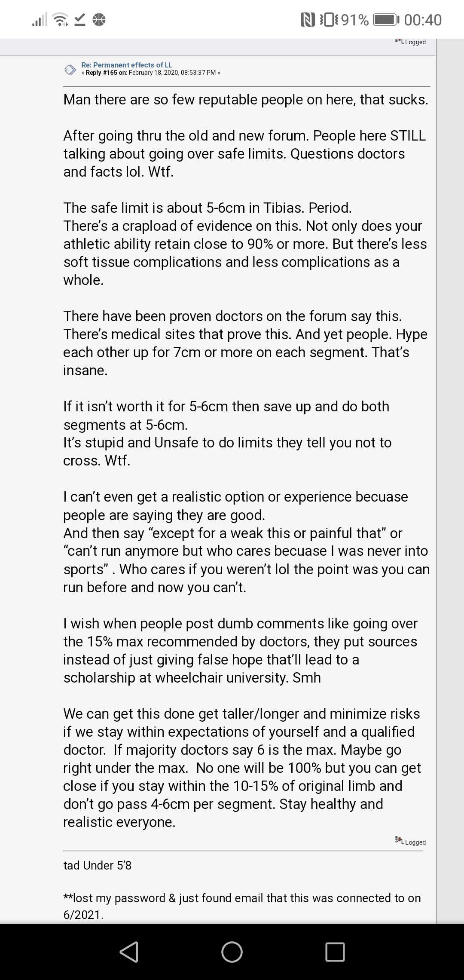The width and height of the screenshot is (464, 980).
Task: Click the post icon beside Reply #165
Action: coord(70,70)
